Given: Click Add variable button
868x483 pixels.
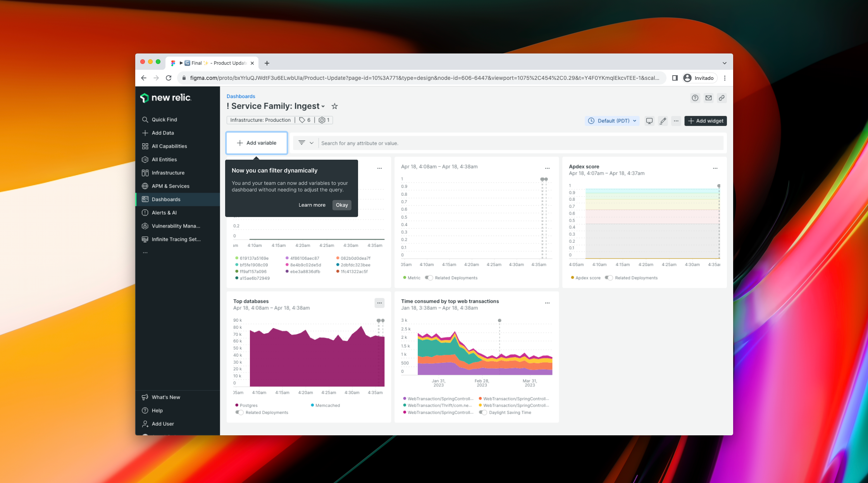Looking at the screenshot, I should tap(257, 143).
